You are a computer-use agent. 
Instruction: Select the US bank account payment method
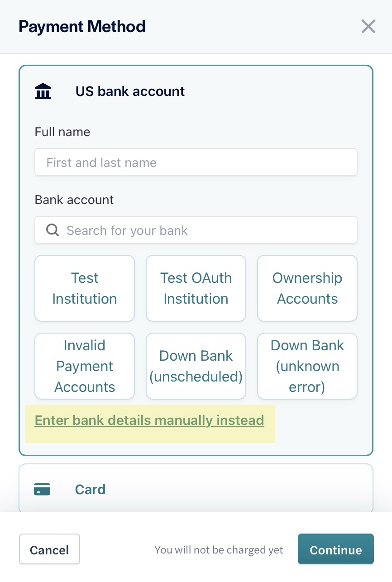pyautogui.click(x=130, y=91)
